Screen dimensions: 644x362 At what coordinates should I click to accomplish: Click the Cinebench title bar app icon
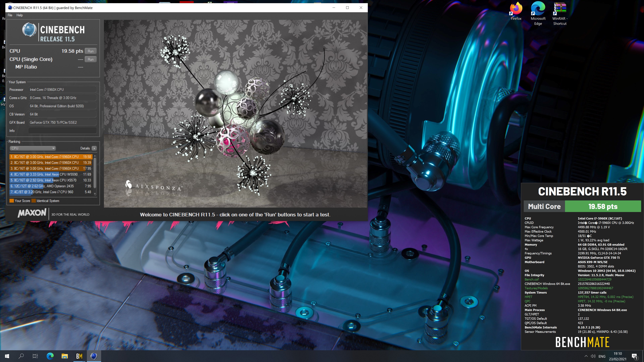[10, 8]
